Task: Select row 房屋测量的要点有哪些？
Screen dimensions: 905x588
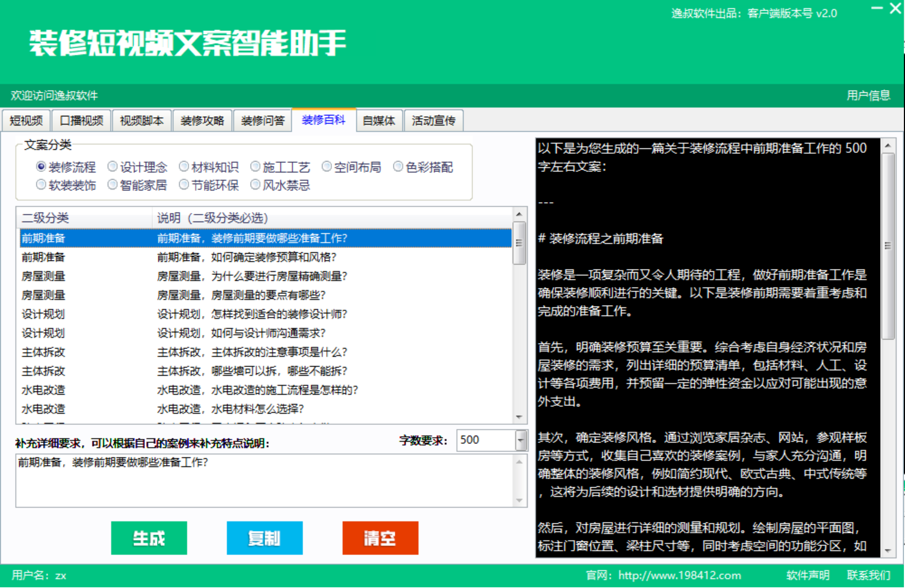Action: [x=265, y=295]
